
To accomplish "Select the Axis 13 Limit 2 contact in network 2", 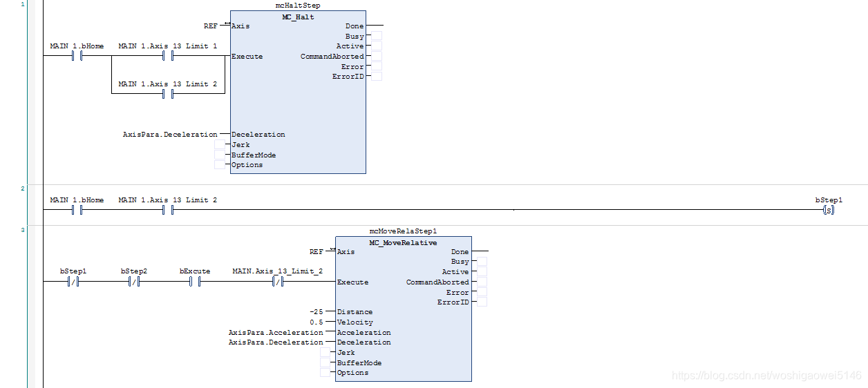I will point(167,210).
